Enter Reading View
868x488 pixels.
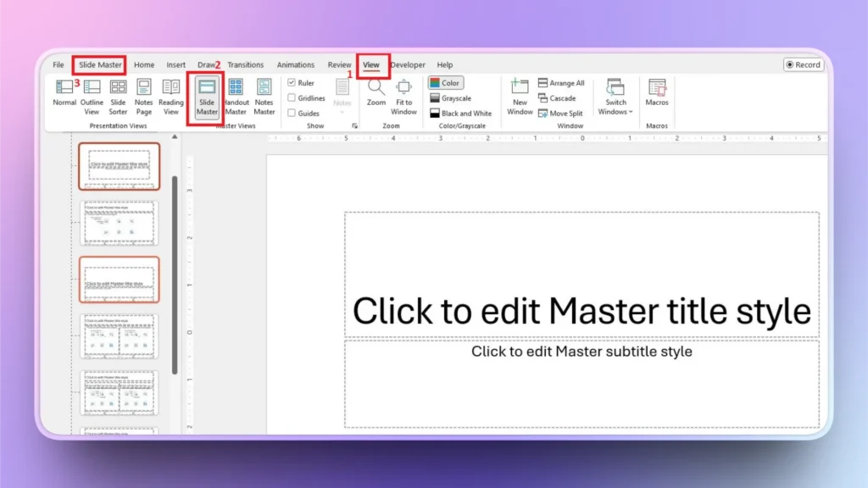[170, 93]
